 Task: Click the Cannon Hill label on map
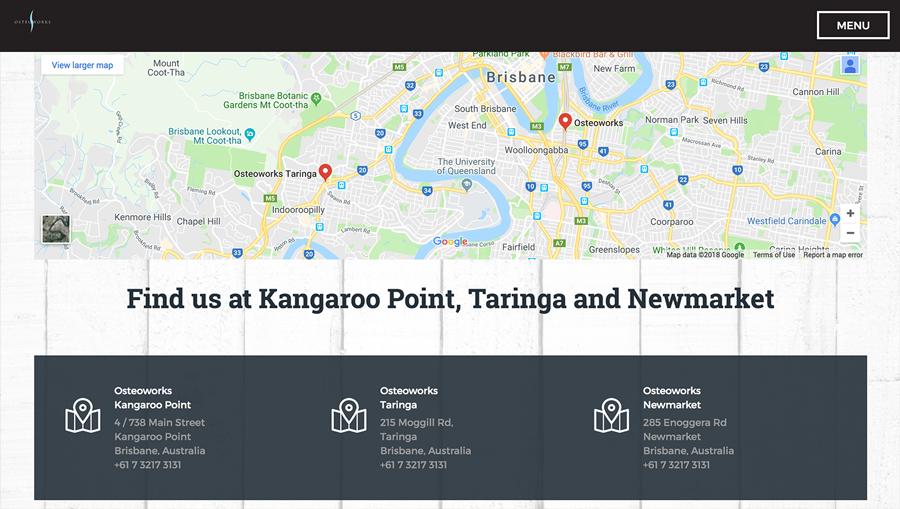pyautogui.click(x=816, y=92)
